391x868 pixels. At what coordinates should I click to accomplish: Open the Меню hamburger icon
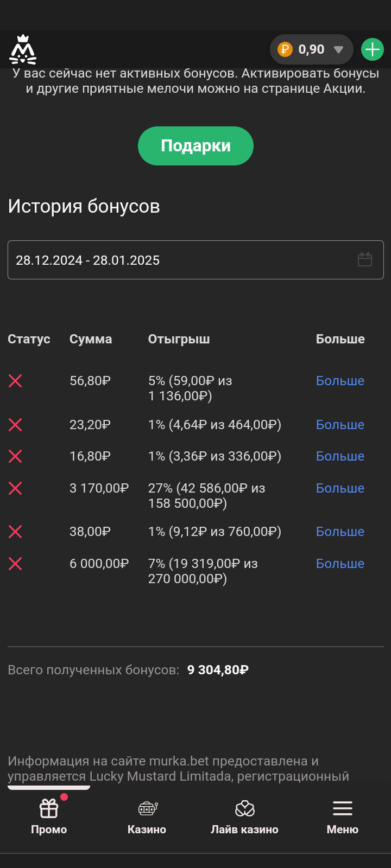[x=343, y=816]
